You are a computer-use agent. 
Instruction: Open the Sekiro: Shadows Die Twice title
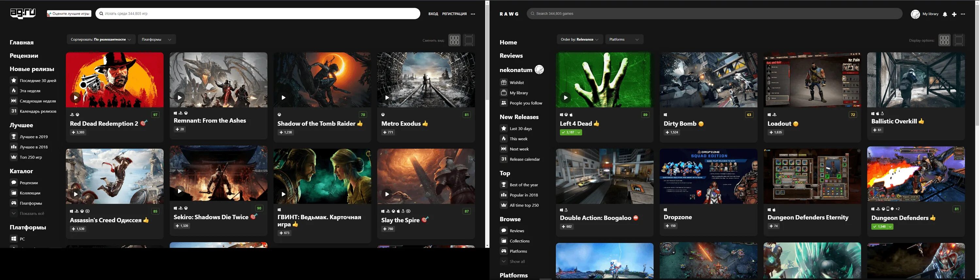click(x=211, y=217)
